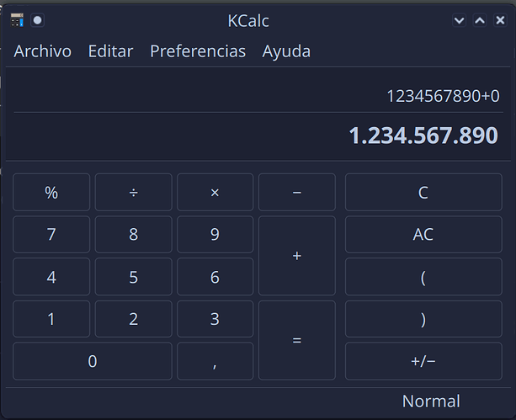Toggle the keep-on-all-desktops pin button
Image resolution: width=516 pixels, height=420 pixels.
click(x=37, y=19)
